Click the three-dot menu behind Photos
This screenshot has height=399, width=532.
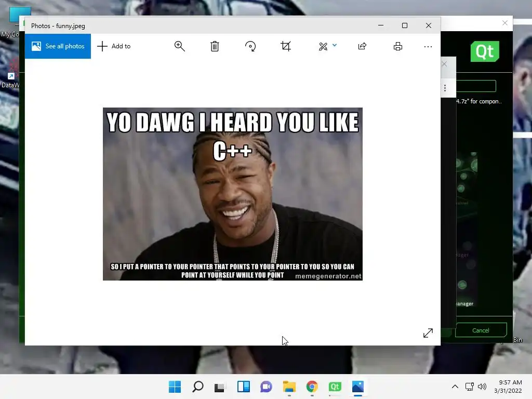pyautogui.click(x=445, y=88)
